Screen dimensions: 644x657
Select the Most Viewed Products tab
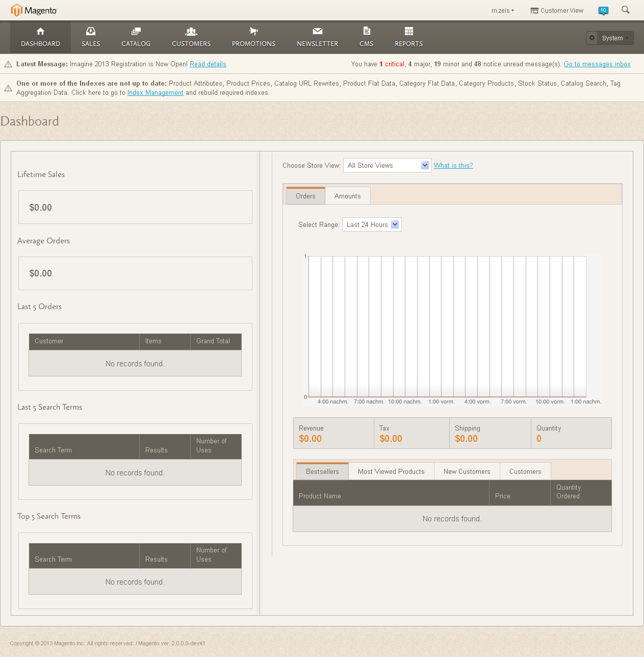tap(391, 471)
